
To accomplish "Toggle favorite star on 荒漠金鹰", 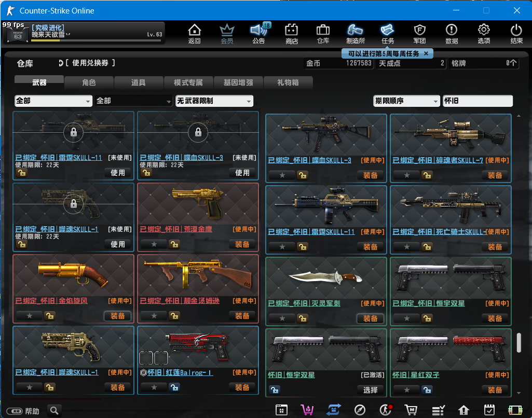I will point(154,244).
